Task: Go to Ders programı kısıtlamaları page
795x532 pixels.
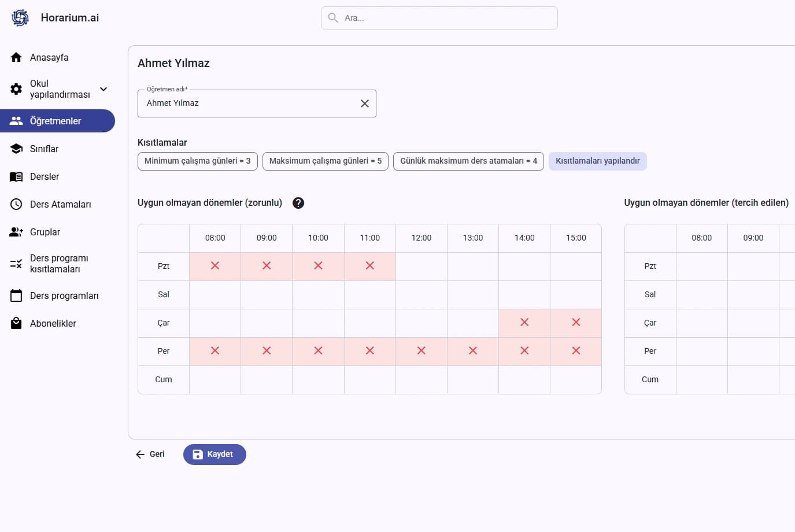Action: tap(59, 264)
